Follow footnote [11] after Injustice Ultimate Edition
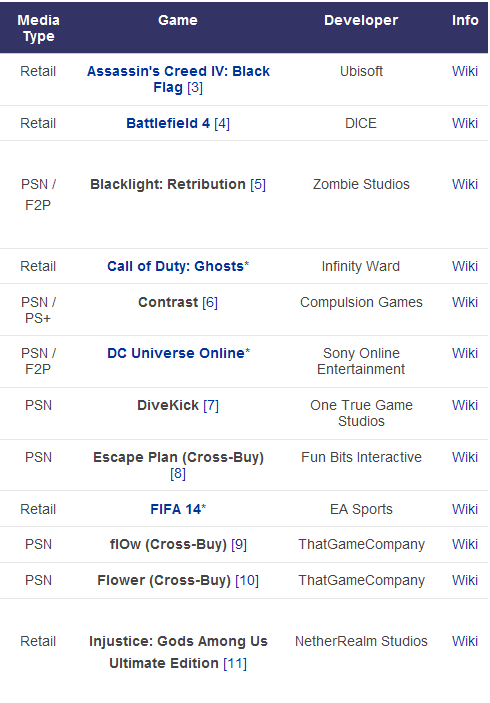Image resolution: width=490 pixels, height=703 pixels. tap(235, 663)
